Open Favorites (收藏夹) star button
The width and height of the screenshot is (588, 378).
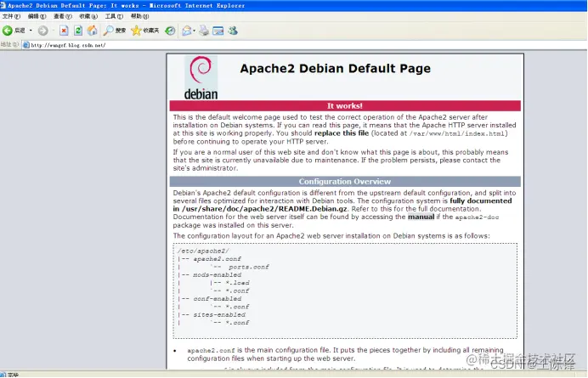pyautogui.click(x=145, y=31)
